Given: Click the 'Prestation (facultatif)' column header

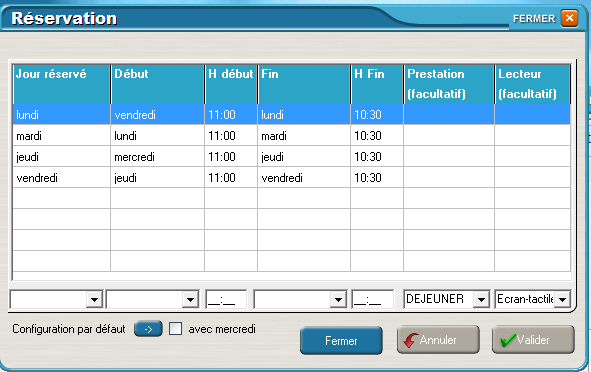Looking at the screenshot, I should [450, 84].
